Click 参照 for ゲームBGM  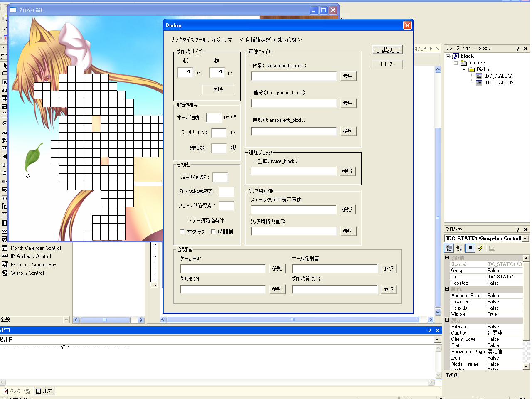(277, 268)
